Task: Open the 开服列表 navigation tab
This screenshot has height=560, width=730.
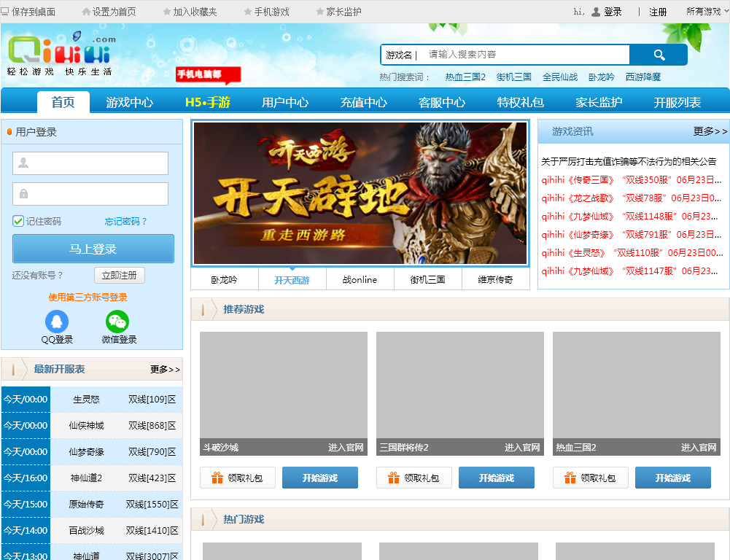Action: 677,102
